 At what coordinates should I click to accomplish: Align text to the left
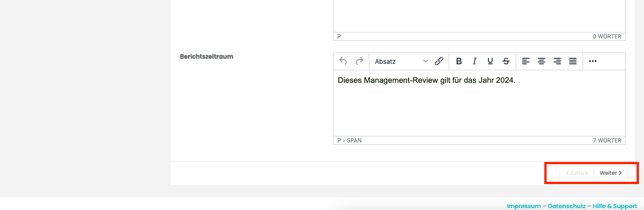pyautogui.click(x=526, y=61)
